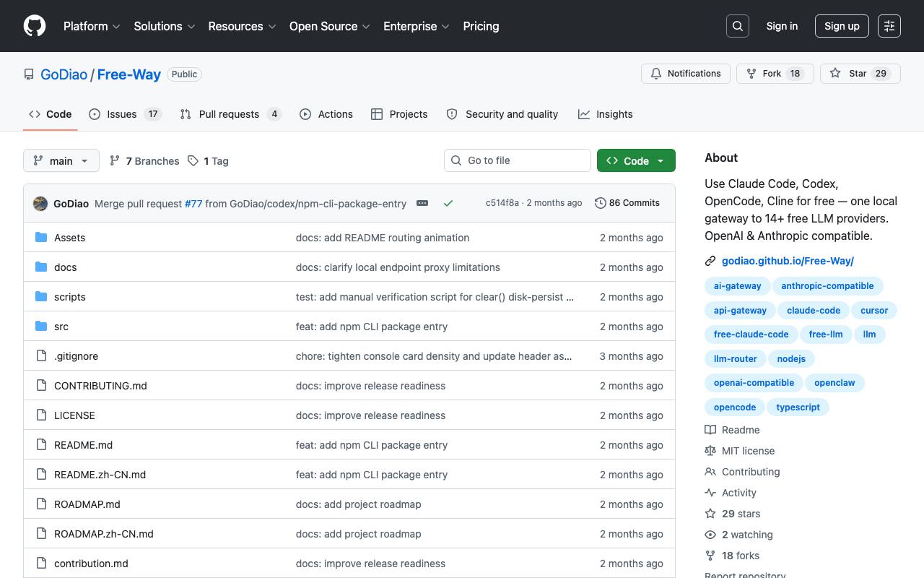924x578 pixels.
Task: Open the godiao.github.io/Free-Way/ website link
Action: tap(788, 261)
